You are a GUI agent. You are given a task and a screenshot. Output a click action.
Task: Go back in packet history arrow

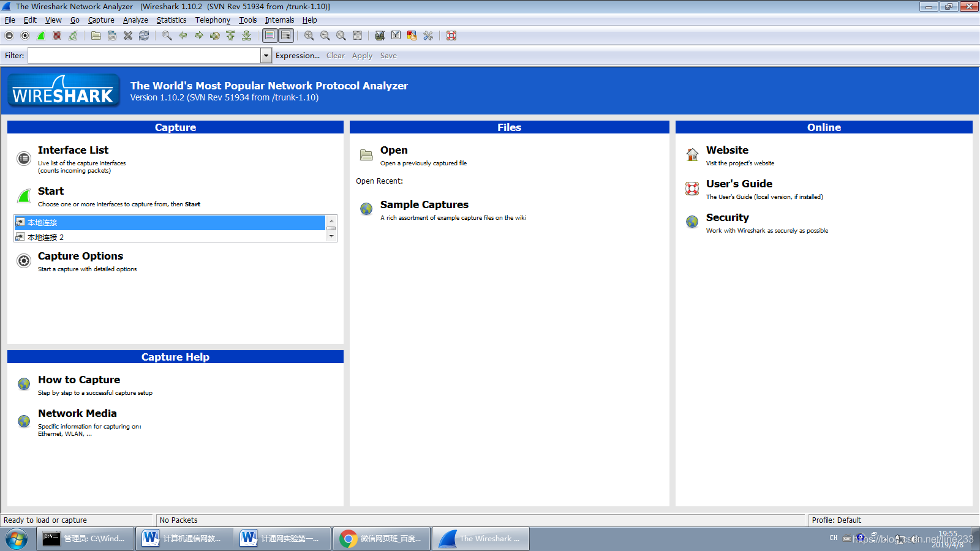pyautogui.click(x=183, y=36)
